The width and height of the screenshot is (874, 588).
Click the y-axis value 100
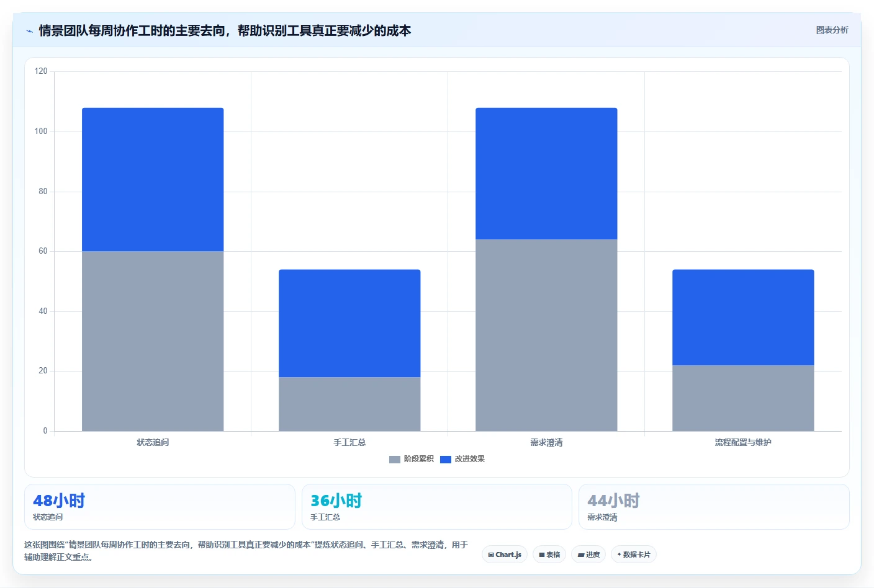(x=41, y=131)
